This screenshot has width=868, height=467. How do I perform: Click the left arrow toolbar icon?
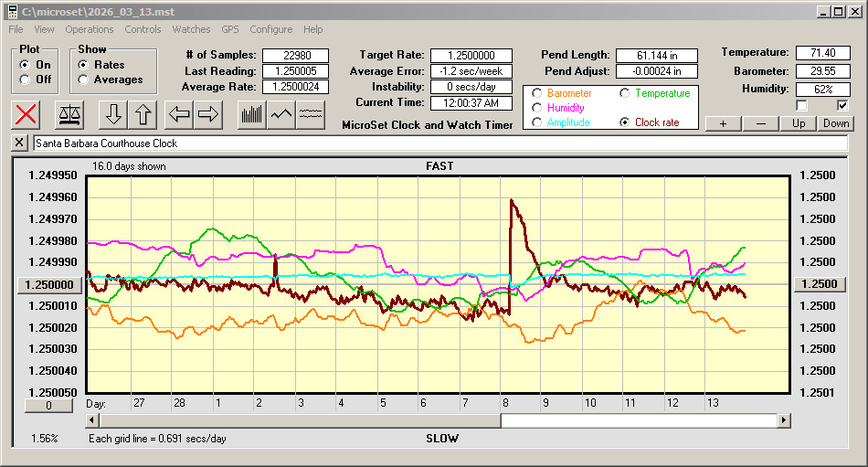179,114
